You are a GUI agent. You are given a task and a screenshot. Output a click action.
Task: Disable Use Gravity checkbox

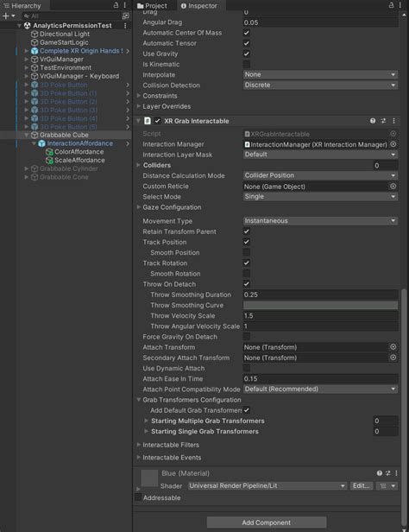(246, 54)
